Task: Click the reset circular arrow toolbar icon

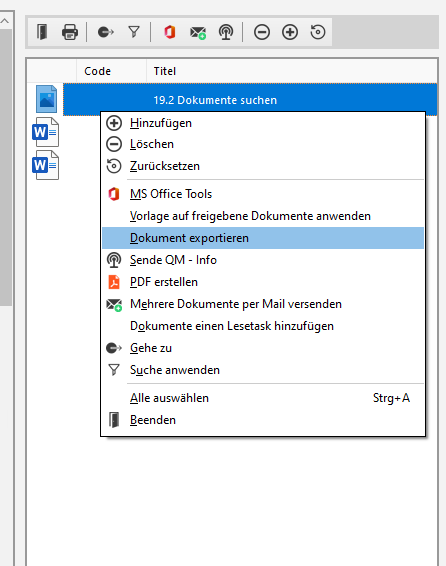Action: [x=318, y=32]
